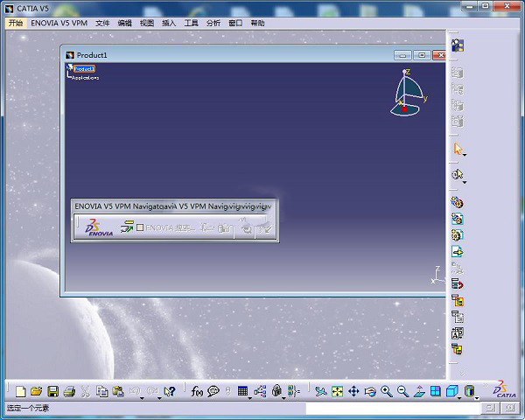Expand the lock icon dropdown arrow

click(283, 398)
